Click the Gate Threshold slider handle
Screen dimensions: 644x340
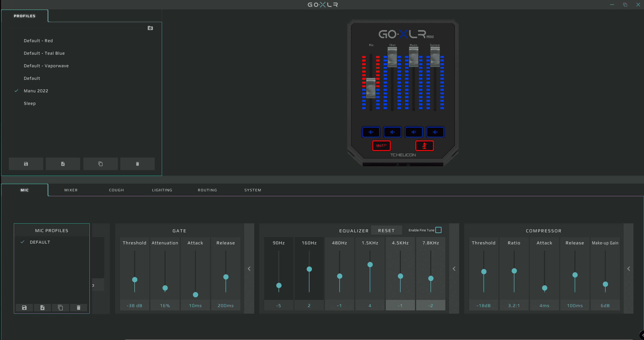[135, 280]
